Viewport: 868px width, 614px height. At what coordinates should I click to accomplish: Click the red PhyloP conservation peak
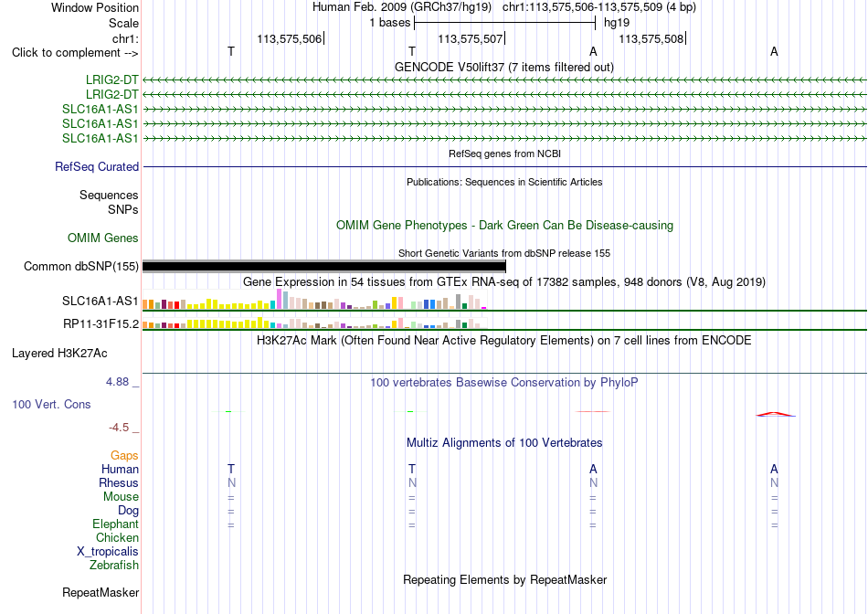pyautogui.click(x=776, y=414)
